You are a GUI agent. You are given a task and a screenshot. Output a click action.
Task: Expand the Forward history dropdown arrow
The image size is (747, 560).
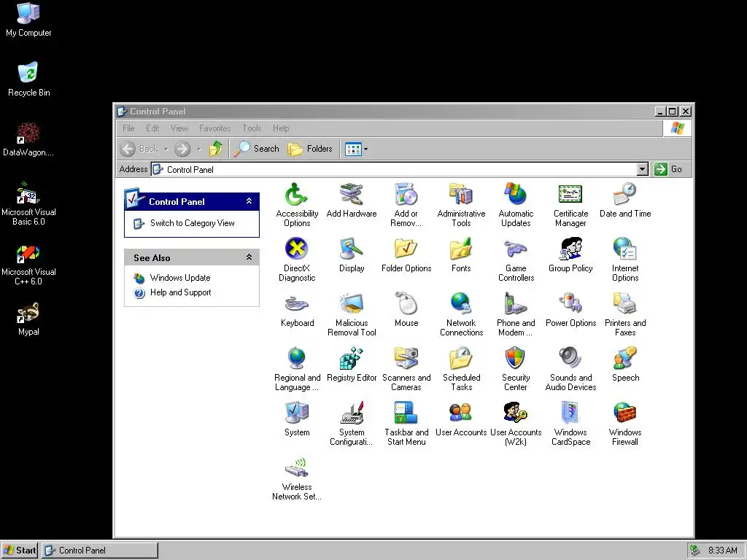198,149
